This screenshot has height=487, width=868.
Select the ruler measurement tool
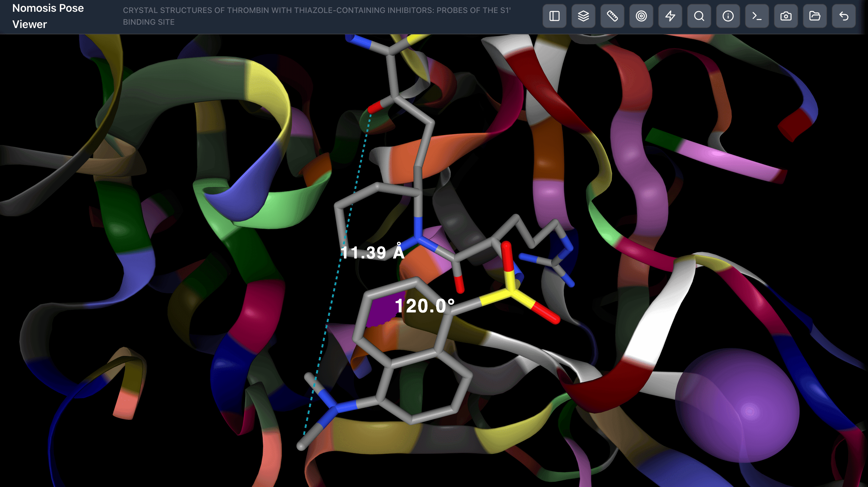pyautogui.click(x=612, y=16)
